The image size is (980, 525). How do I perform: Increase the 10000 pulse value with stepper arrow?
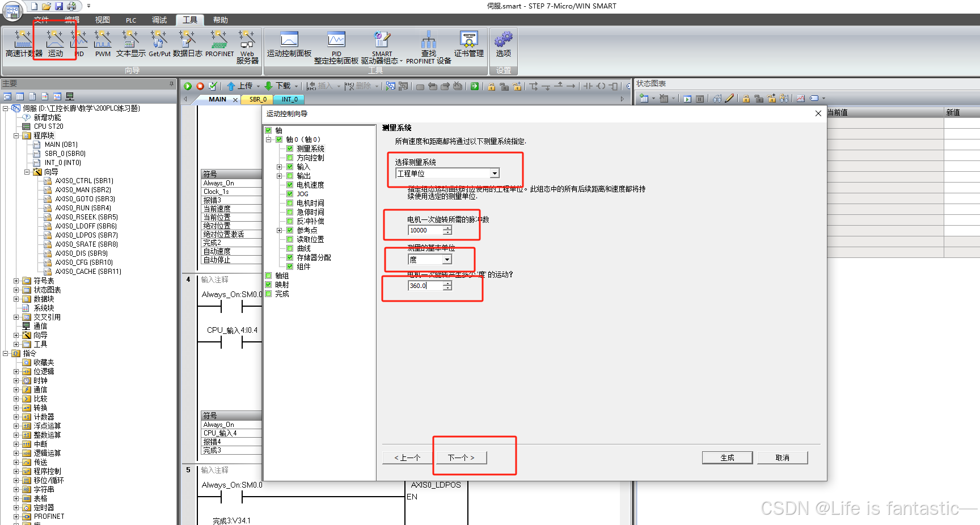click(x=447, y=228)
